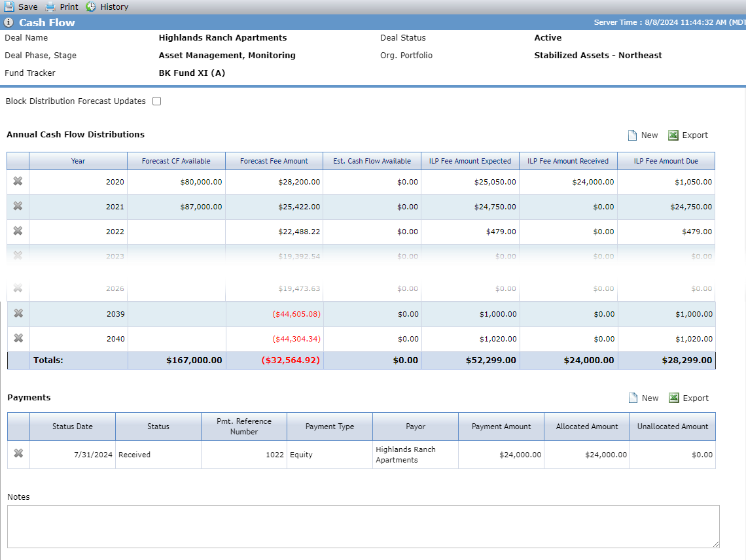746x560 pixels.
Task: Click New text in Payments section
Action: [x=650, y=398]
